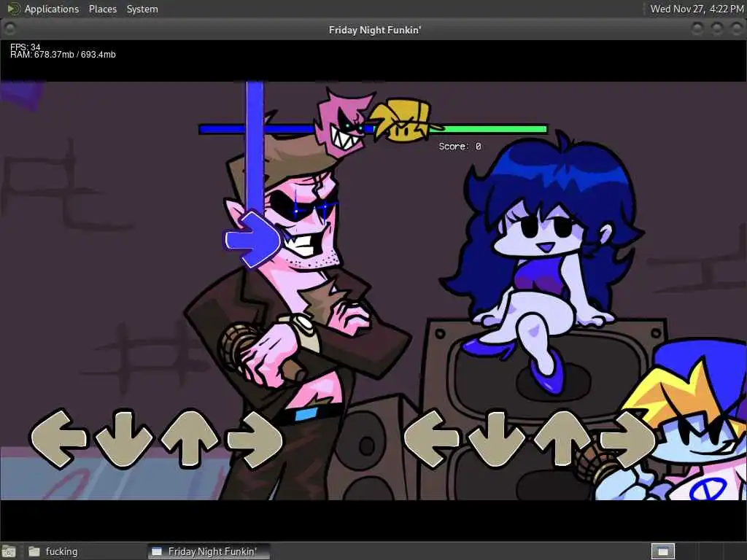This screenshot has height=560, width=747.
Task: Click the opponent's right arrow receptor
Action: coord(255,438)
